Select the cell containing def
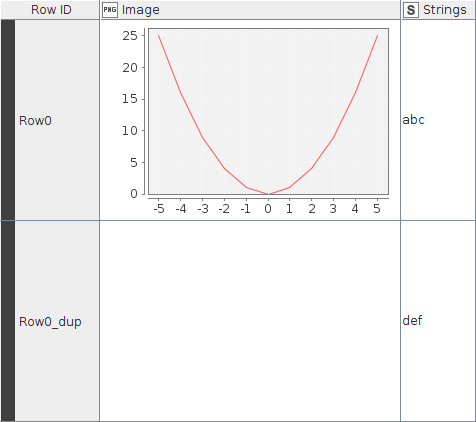The image size is (476, 422). [x=438, y=321]
